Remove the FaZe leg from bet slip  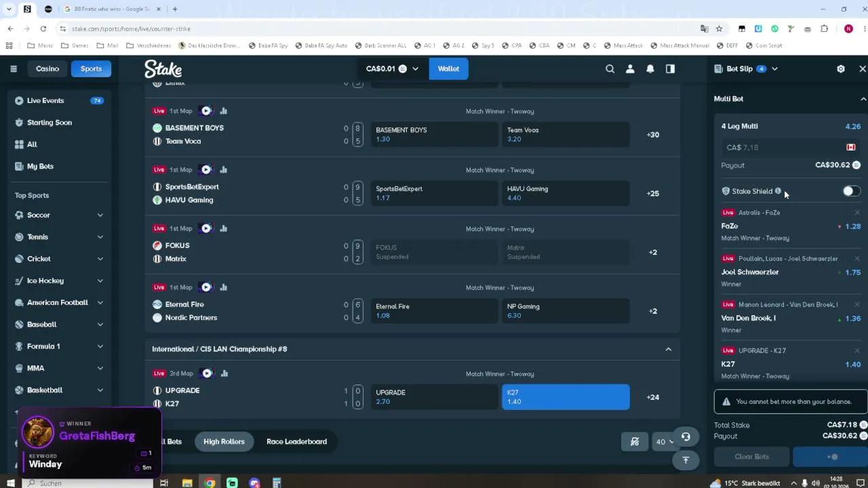point(857,213)
